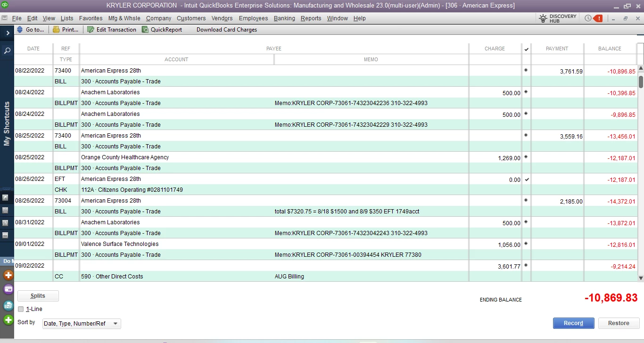The height and width of the screenshot is (343, 644).
Task: Open the Sort by dropdown
Action: pyautogui.click(x=81, y=324)
